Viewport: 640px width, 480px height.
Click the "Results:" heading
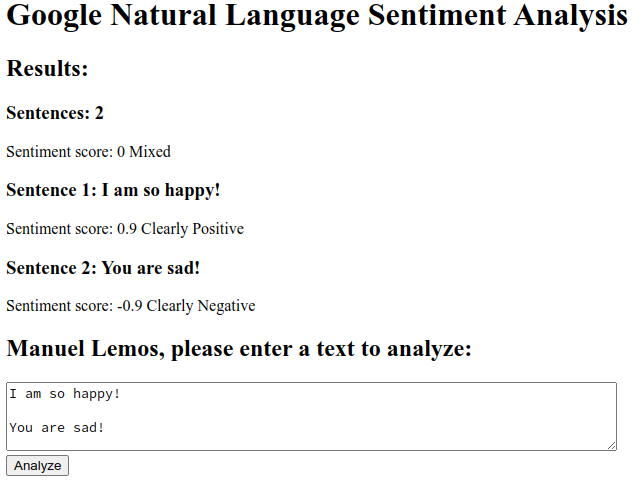(47, 69)
